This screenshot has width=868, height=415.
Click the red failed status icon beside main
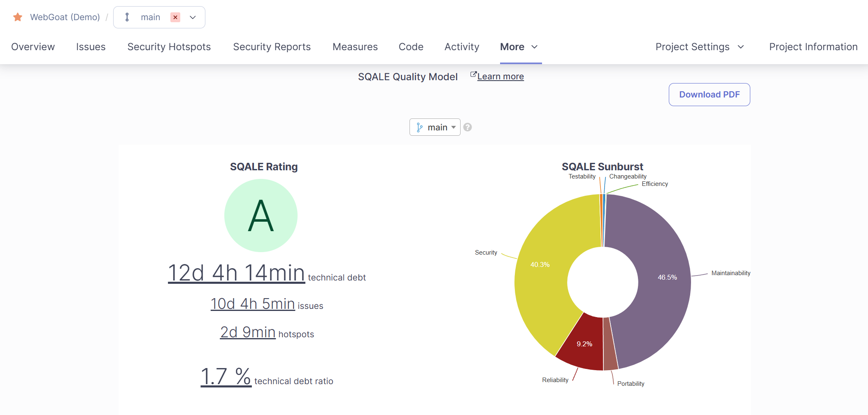(175, 17)
